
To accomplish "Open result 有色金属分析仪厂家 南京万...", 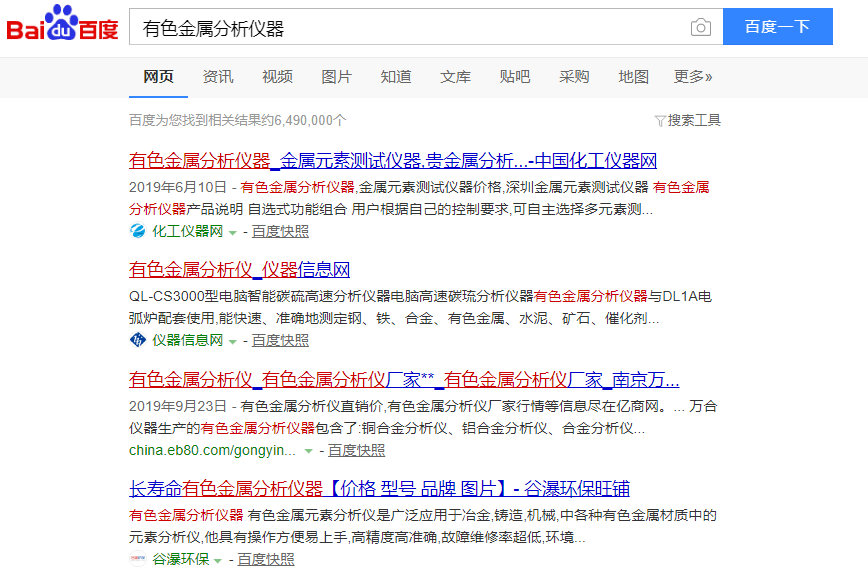I will coord(404,380).
